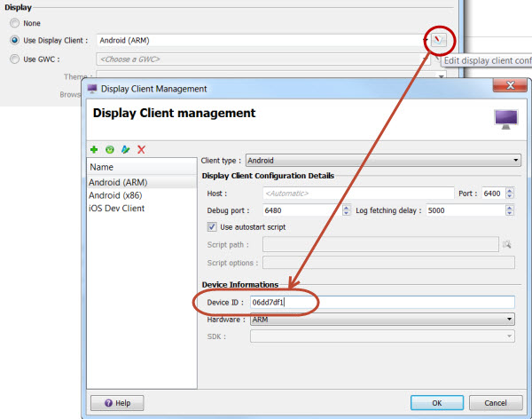This screenshot has height=419, width=532.
Task: Select the None display radio button
Action: click(x=14, y=23)
